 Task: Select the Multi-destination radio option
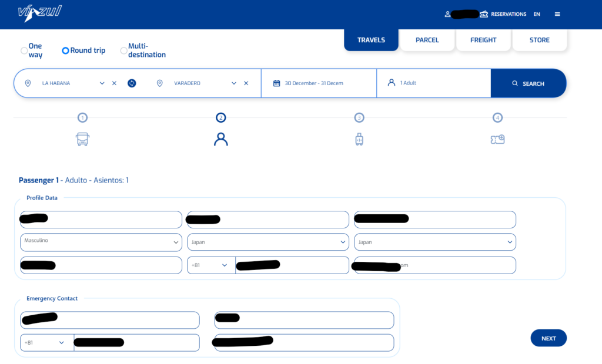123,50
